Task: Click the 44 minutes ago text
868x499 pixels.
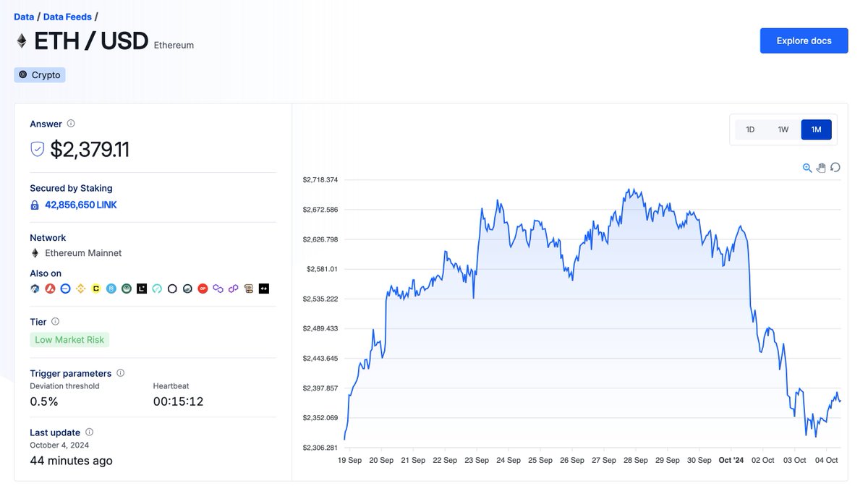Action: [x=71, y=461]
